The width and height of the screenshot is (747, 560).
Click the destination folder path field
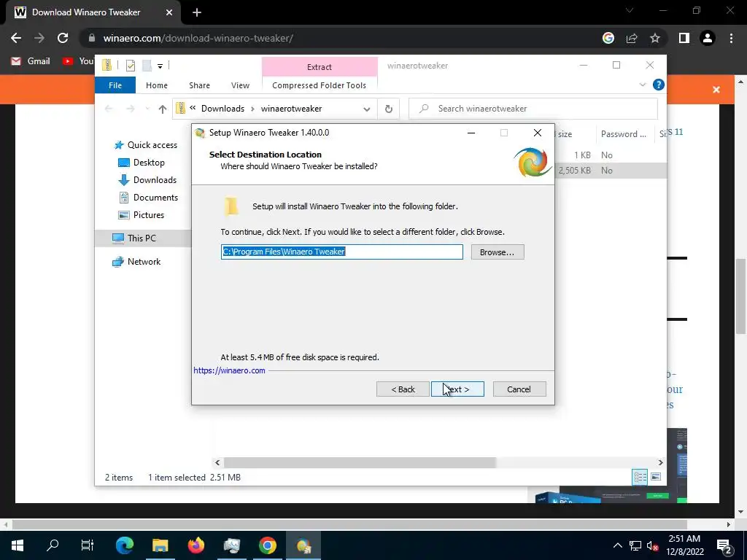coord(341,252)
